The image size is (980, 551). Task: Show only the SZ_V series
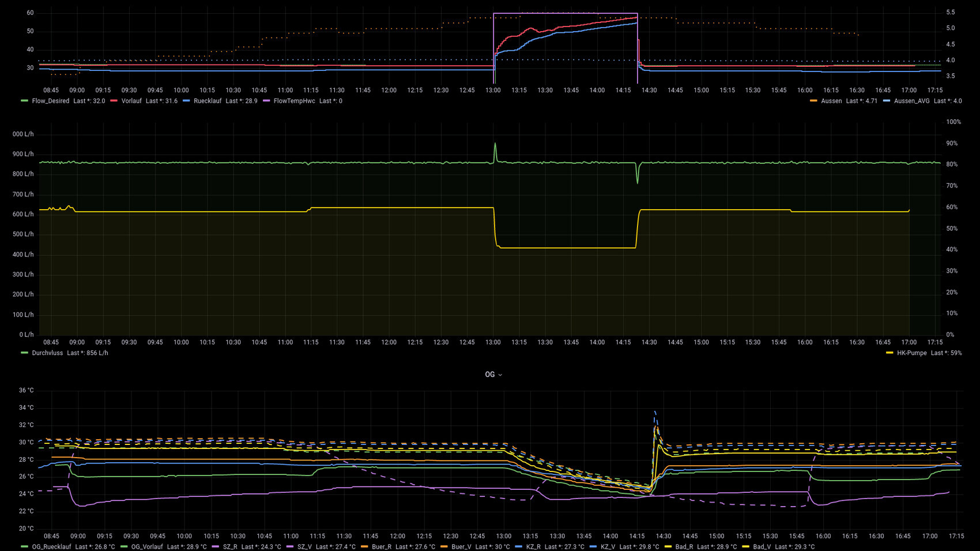(x=304, y=546)
